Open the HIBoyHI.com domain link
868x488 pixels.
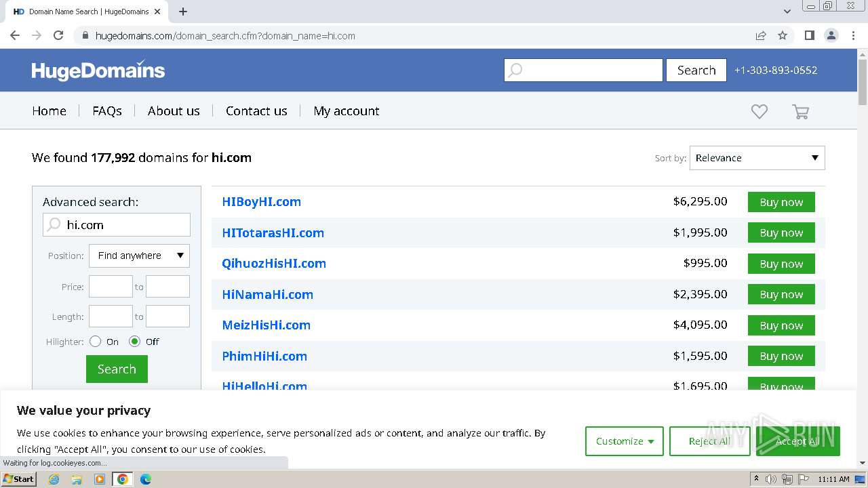coord(261,201)
